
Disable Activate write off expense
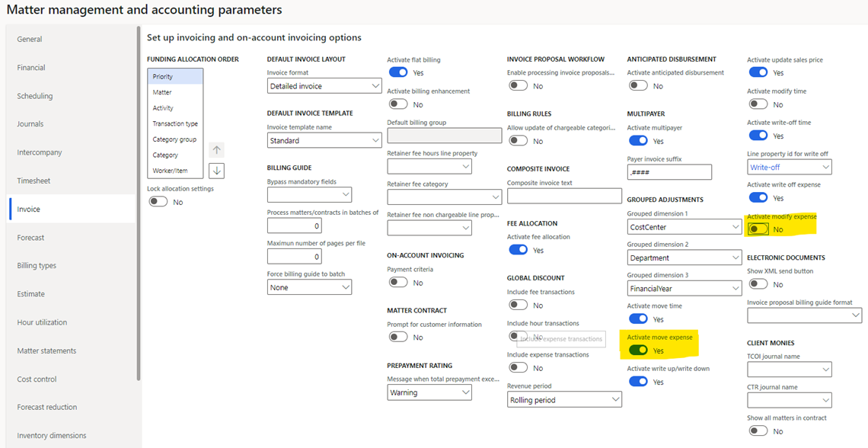pyautogui.click(x=758, y=197)
